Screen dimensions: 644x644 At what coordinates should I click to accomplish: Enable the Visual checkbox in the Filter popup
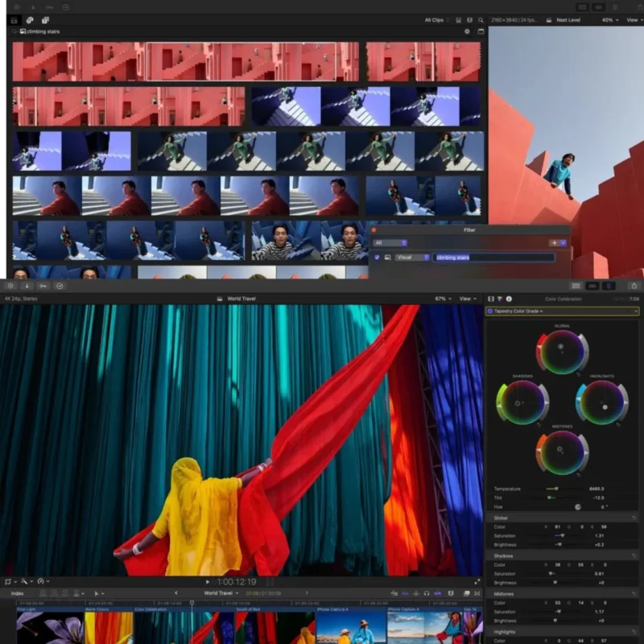coord(377,258)
